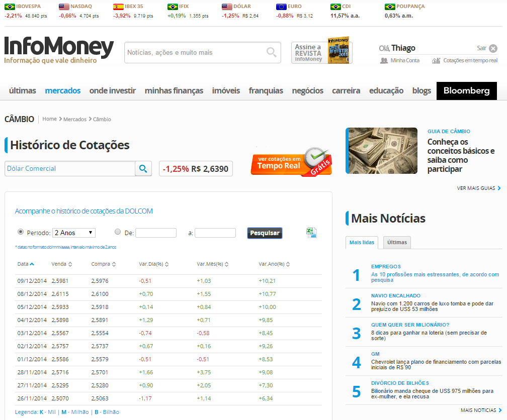Select the De date range radio button
Viewport: 507px width, 420px height.
118,232
